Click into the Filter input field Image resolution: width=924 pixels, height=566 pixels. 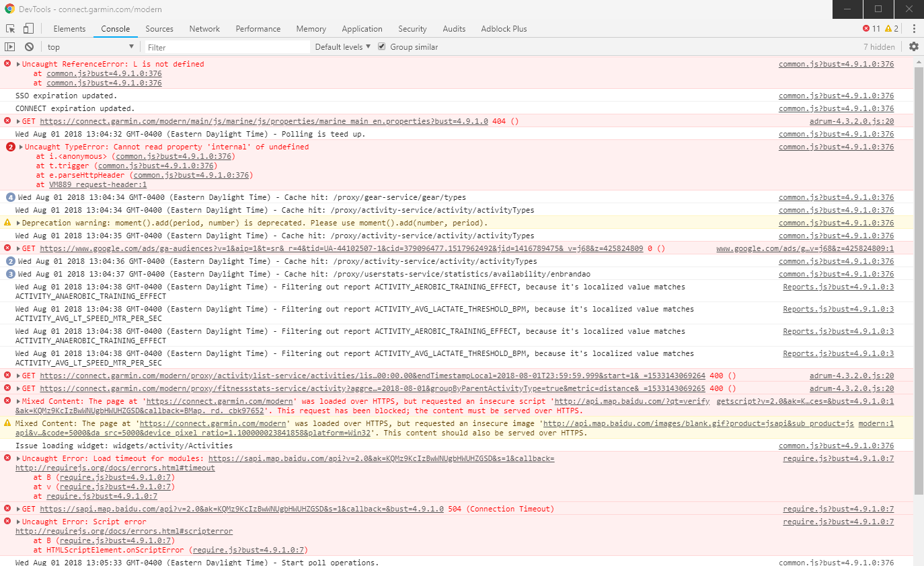227,47
